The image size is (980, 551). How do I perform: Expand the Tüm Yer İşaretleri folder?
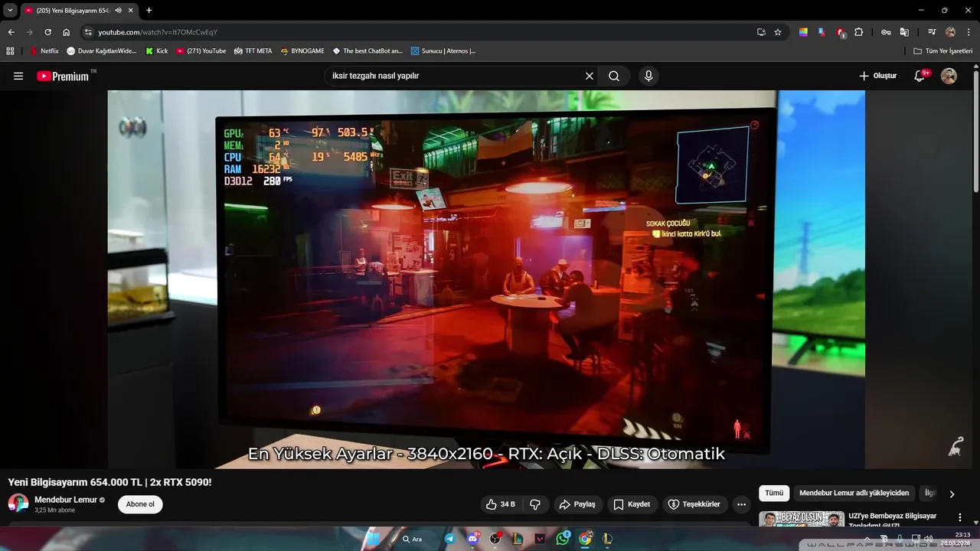(x=943, y=51)
